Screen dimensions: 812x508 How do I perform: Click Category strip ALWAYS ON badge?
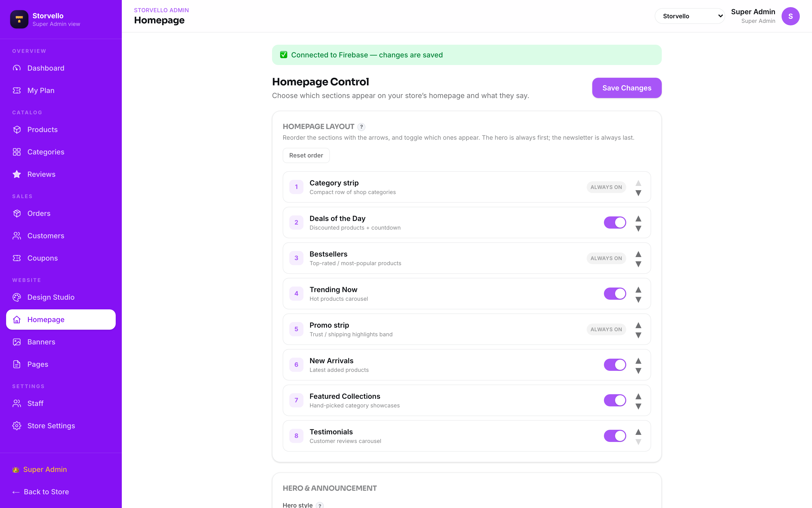pos(606,187)
